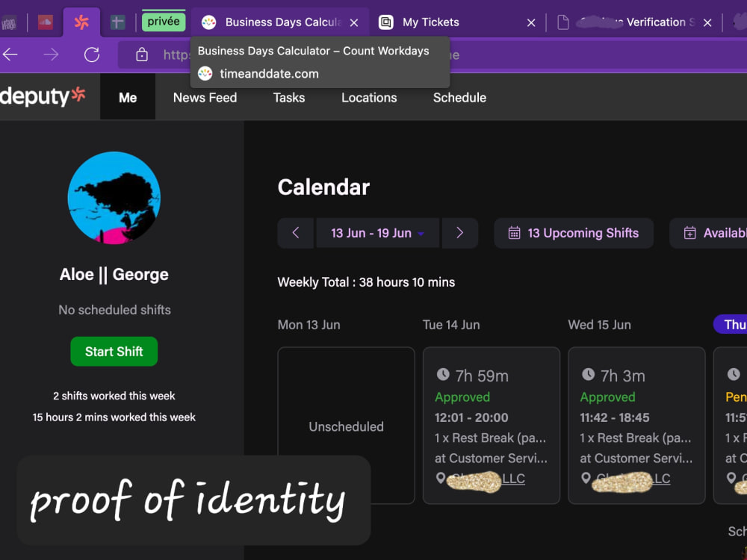
Task: Go forward with the browser forward arrow
Action: point(51,55)
